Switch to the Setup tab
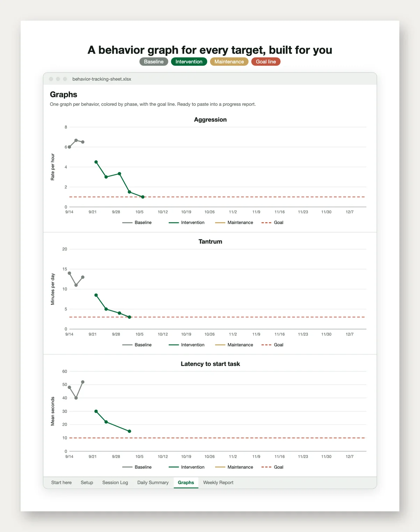Image resolution: width=420 pixels, height=532 pixels. [x=87, y=483]
